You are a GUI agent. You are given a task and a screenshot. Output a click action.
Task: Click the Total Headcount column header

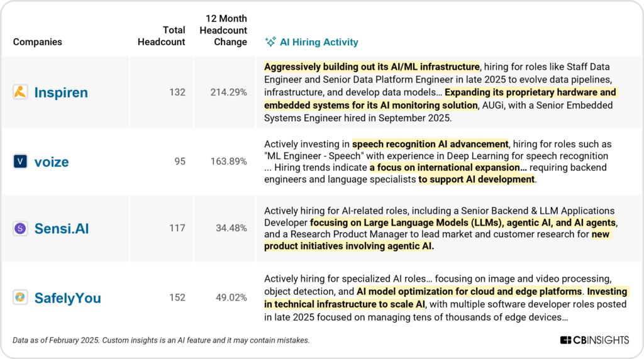pos(162,36)
